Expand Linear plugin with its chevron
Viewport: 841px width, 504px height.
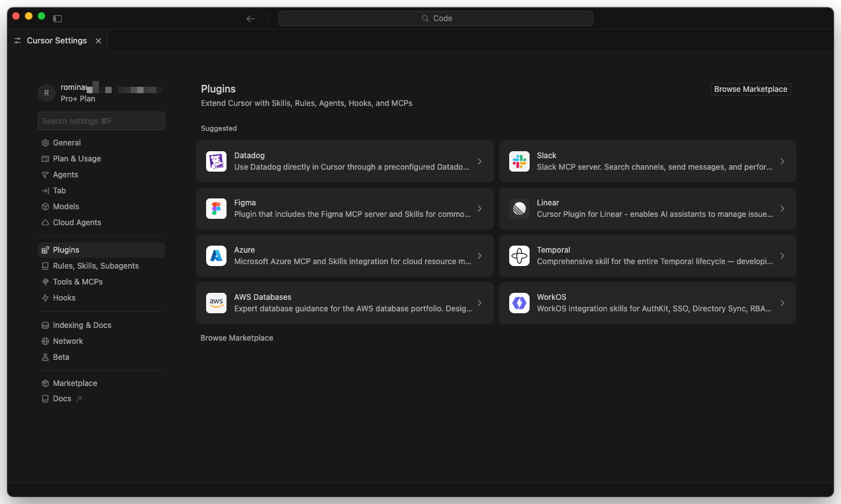782,209
